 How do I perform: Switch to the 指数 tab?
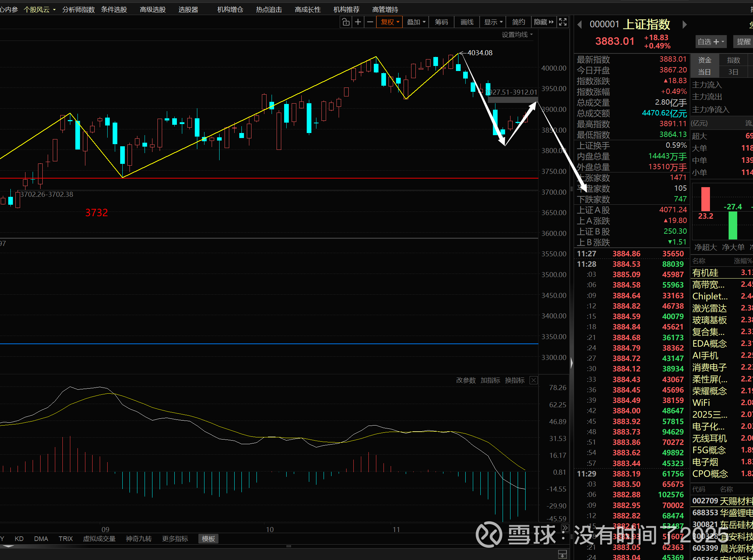tap(733, 60)
